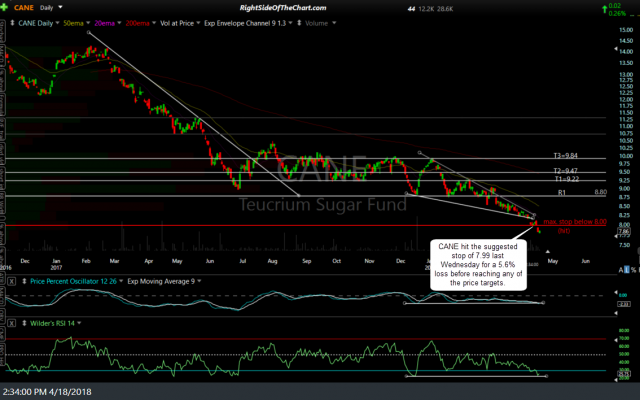Image resolution: width=640 pixels, height=400 pixels.
Task: Close the Price Percent Oscillator pane
Action: point(12,281)
